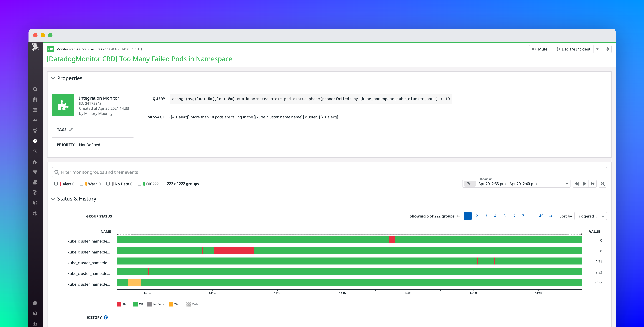
Task: Open the Security shield icon in sidebar
Action: tap(35, 203)
